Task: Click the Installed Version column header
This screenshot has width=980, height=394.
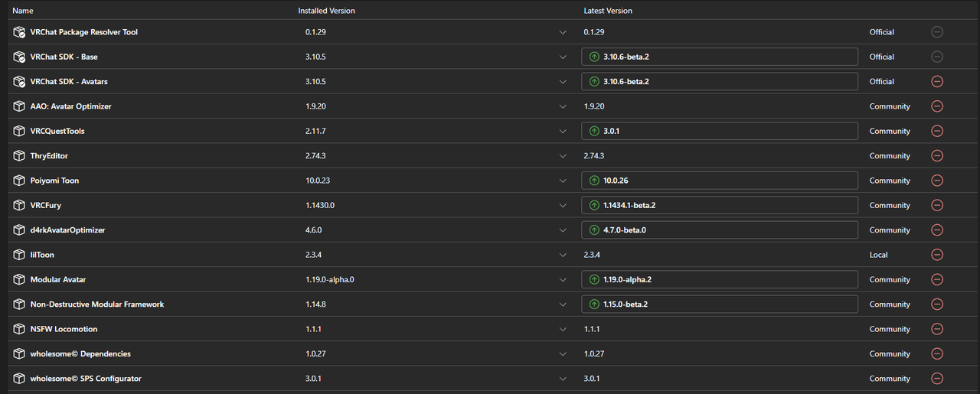Action: 326,11
